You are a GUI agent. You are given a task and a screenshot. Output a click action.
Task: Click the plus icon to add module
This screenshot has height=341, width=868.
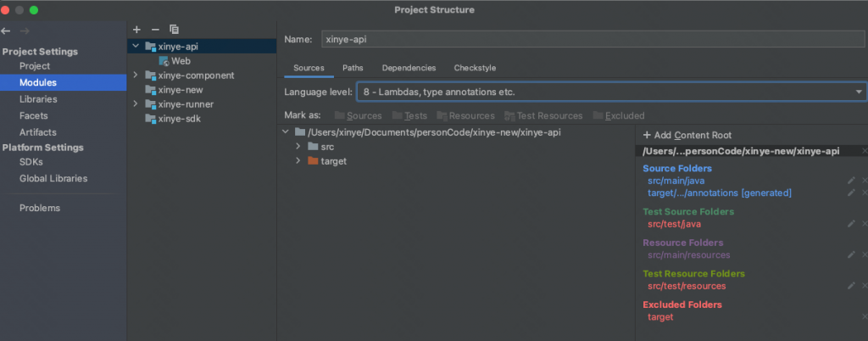(x=137, y=30)
